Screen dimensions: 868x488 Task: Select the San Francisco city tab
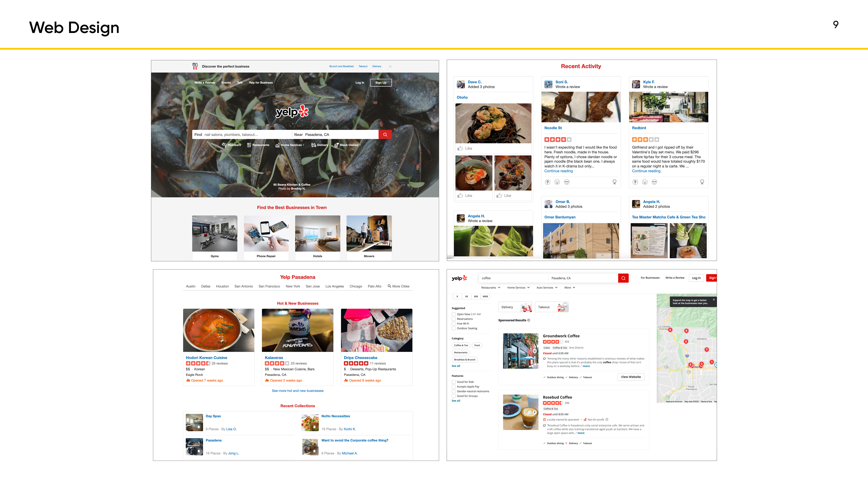click(269, 286)
